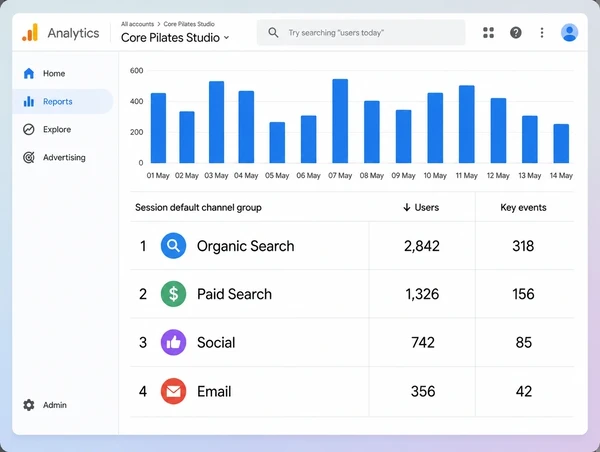Click the 12 May axis label
This screenshot has width=600, height=452.
tap(498, 175)
